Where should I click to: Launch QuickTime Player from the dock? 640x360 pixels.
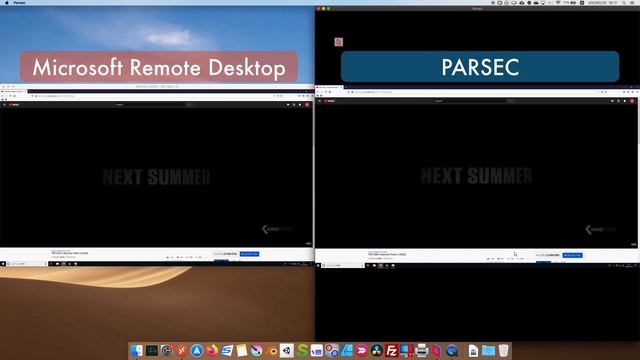coord(451,350)
